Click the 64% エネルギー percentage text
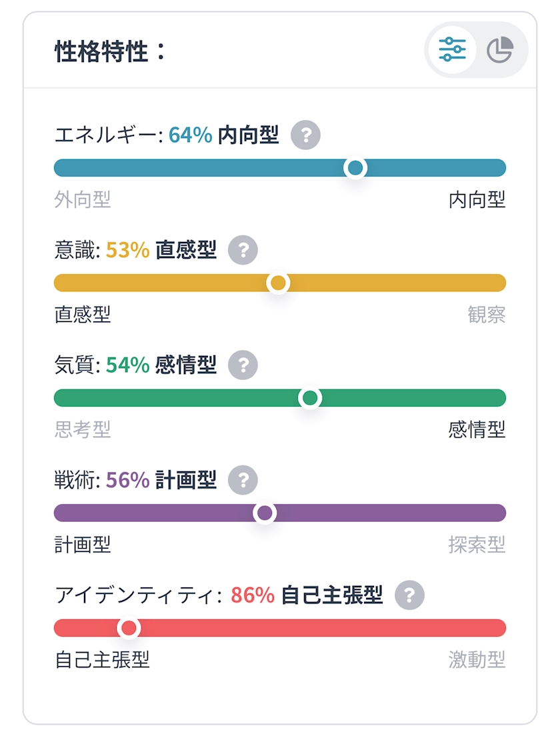This screenshot has height=742, width=560. tap(190, 136)
